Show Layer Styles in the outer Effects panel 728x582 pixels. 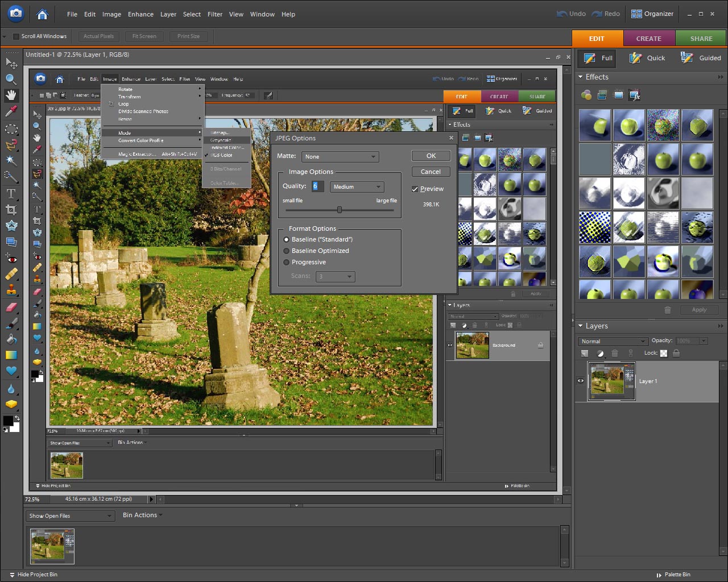pos(602,95)
